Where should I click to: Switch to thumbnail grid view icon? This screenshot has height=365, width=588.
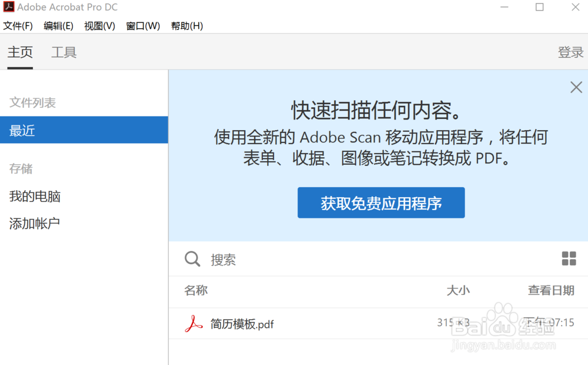[569, 258]
